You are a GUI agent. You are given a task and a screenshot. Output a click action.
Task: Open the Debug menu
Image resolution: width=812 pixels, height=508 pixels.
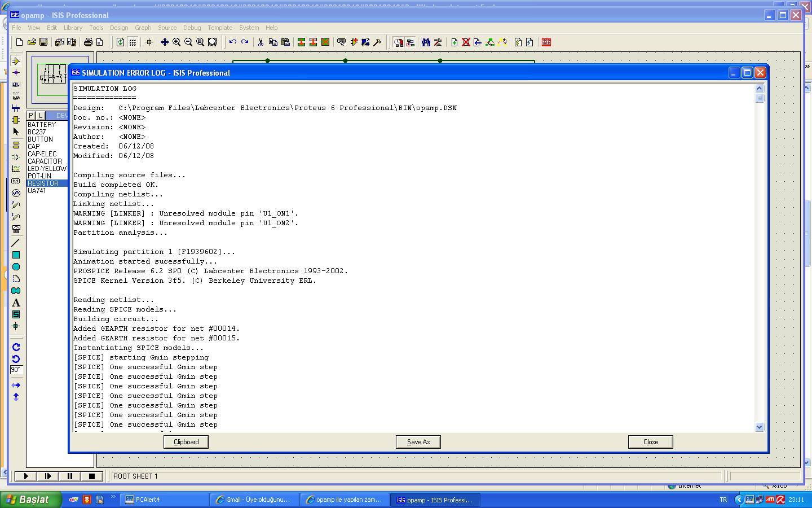[x=192, y=28]
